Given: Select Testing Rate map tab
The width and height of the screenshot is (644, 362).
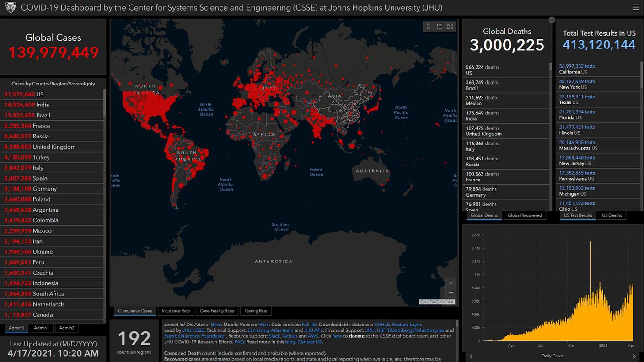Looking at the screenshot, I should tap(256, 311).
